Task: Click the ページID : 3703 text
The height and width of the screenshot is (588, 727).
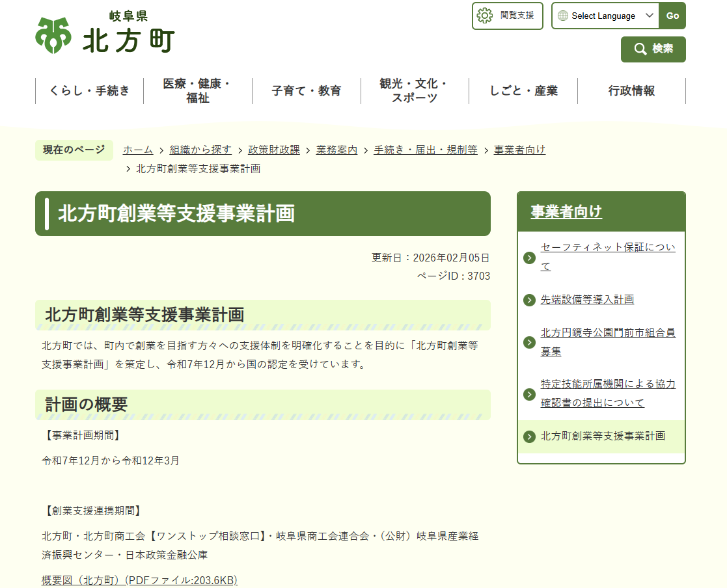Action: (454, 276)
